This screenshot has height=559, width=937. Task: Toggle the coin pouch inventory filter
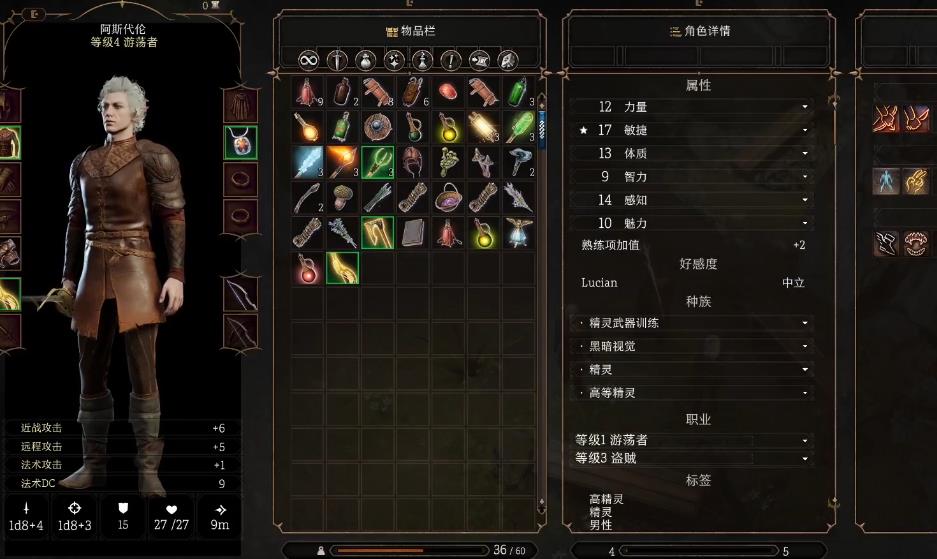[x=365, y=60]
